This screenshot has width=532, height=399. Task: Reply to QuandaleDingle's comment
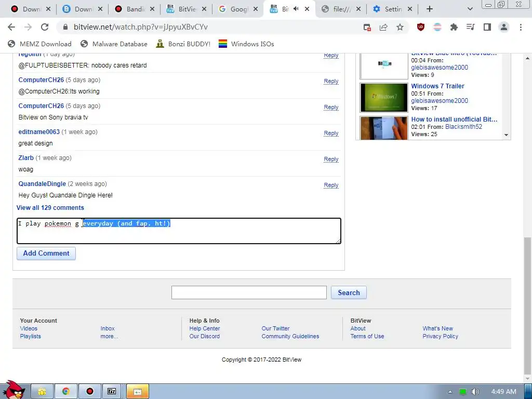tap(331, 185)
